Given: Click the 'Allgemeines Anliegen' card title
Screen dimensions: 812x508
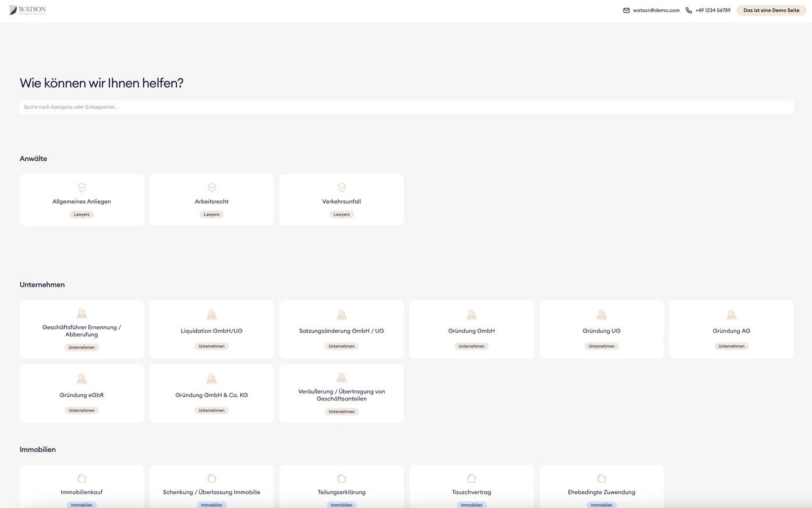Looking at the screenshot, I should click(x=82, y=201).
